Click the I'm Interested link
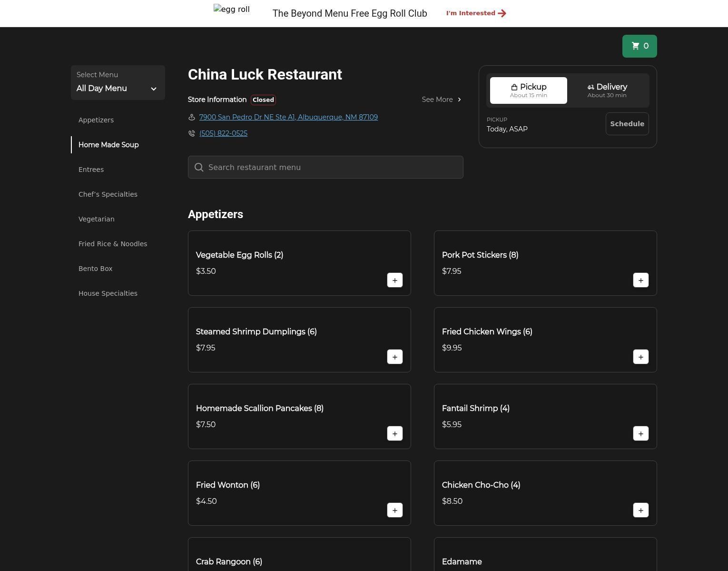 [x=476, y=13]
